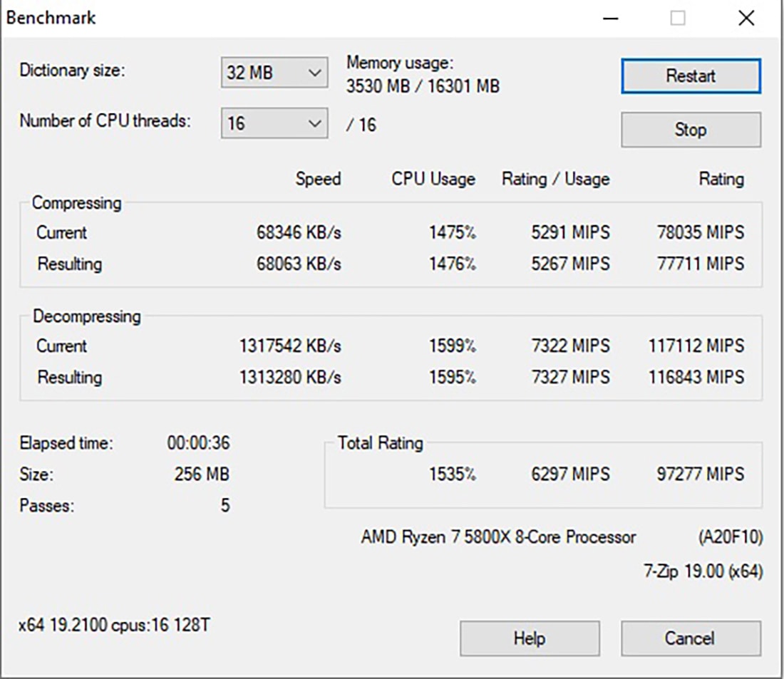The image size is (784, 679).
Task: Open the Help for the benchmark
Action: coord(529,638)
